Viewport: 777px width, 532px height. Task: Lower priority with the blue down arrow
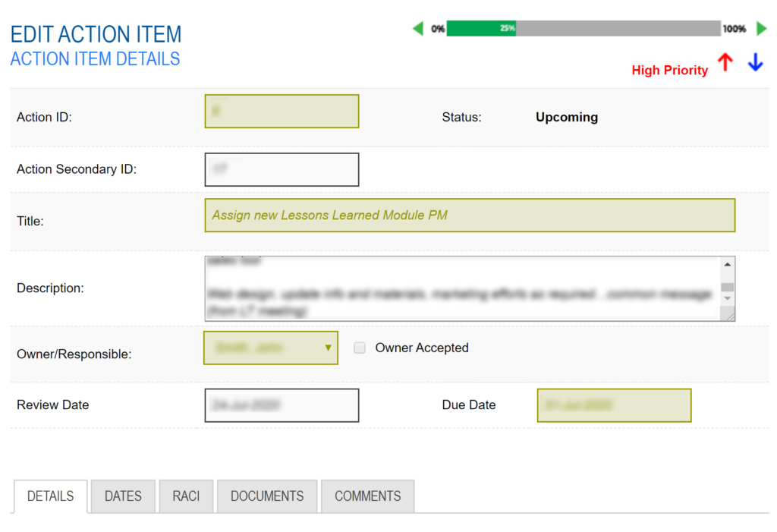[755, 63]
